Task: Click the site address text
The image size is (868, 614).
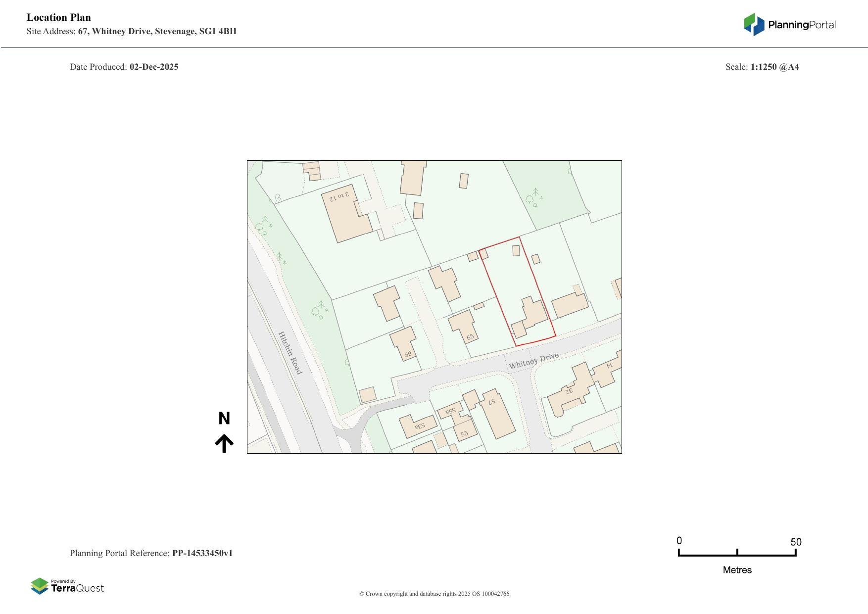Action: pyautogui.click(x=132, y=31)
